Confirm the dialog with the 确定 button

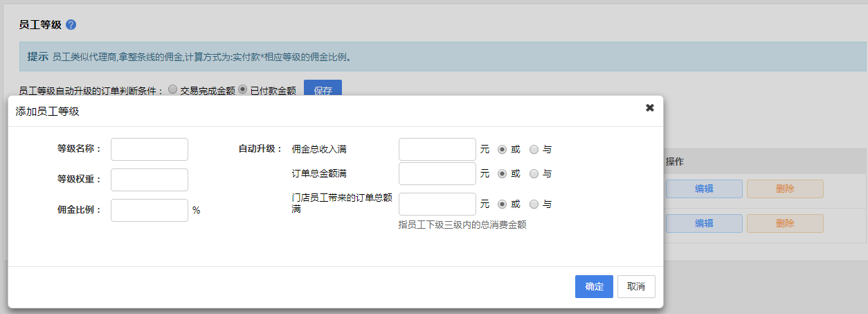click(x=594, y=286)
